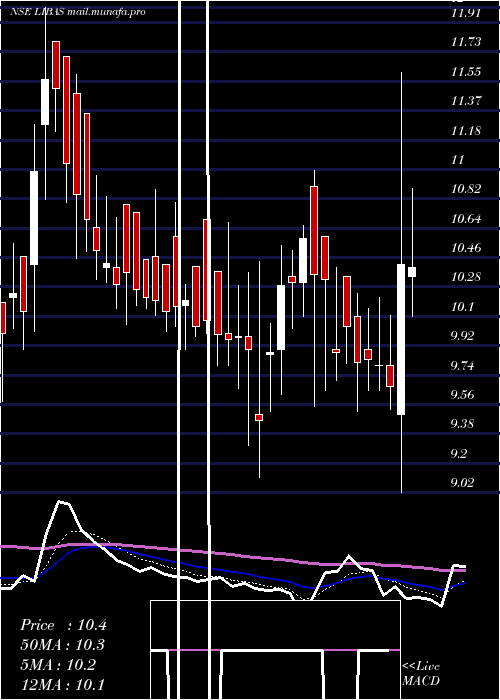Click the 9.2 price axis label
Screen dimensions: 500x700
(x=460, y=454)
